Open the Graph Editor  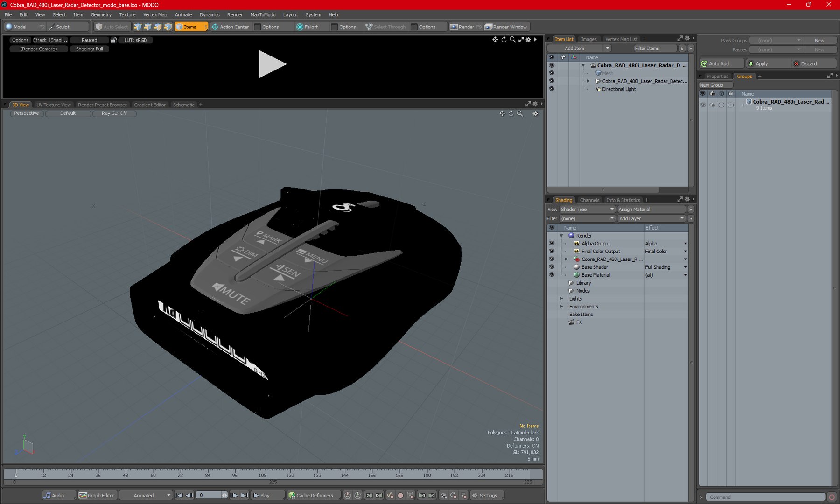(97, 496)
